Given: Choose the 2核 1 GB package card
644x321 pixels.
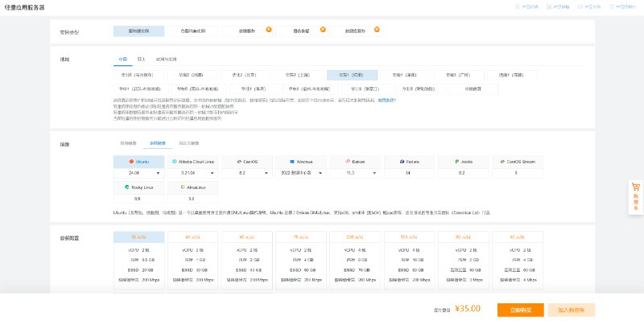Looking at the screenshot, I should coord(192,260).
